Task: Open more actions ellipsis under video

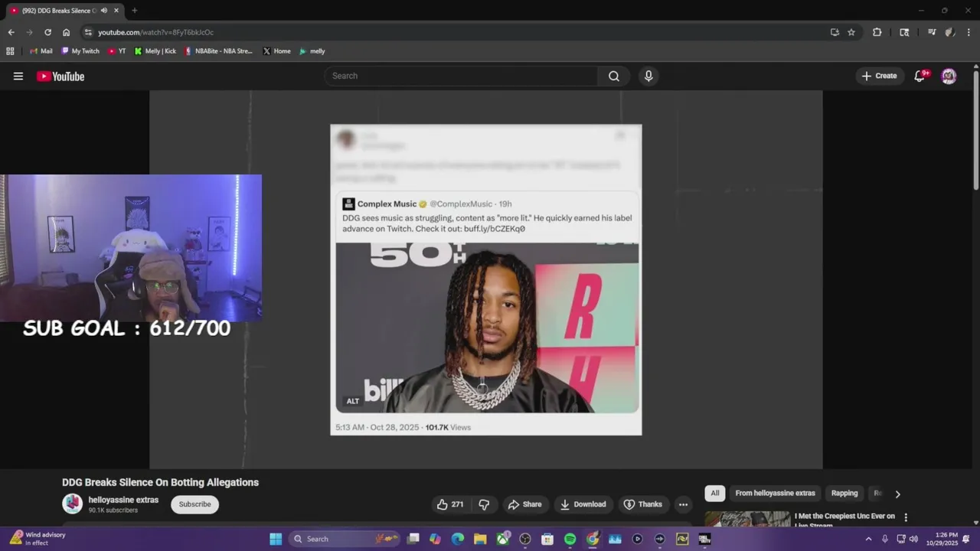Action: [683, 504]
